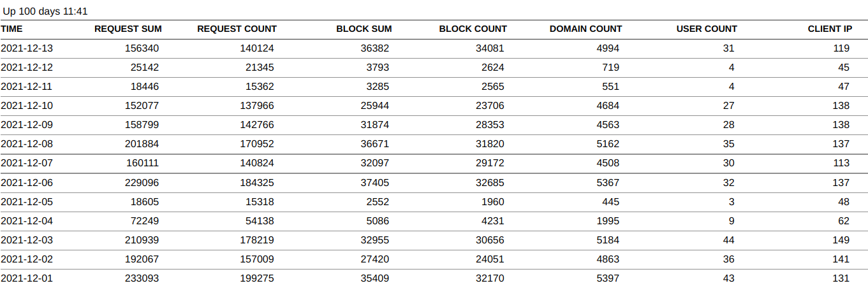Click request sum value 229096
Viewport: 868px width, 288px height.
coord(142,183)
